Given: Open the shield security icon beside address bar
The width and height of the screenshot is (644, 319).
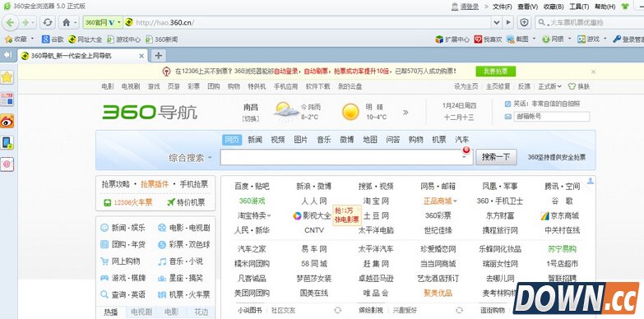Looking at the screenshot, I should point(524,22).
